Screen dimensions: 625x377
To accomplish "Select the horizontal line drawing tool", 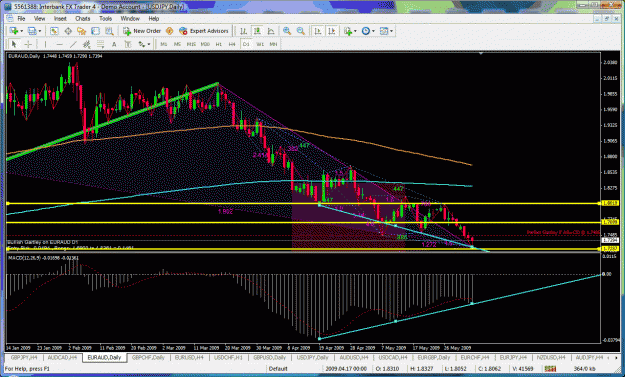I will click(x=59, y=44).
